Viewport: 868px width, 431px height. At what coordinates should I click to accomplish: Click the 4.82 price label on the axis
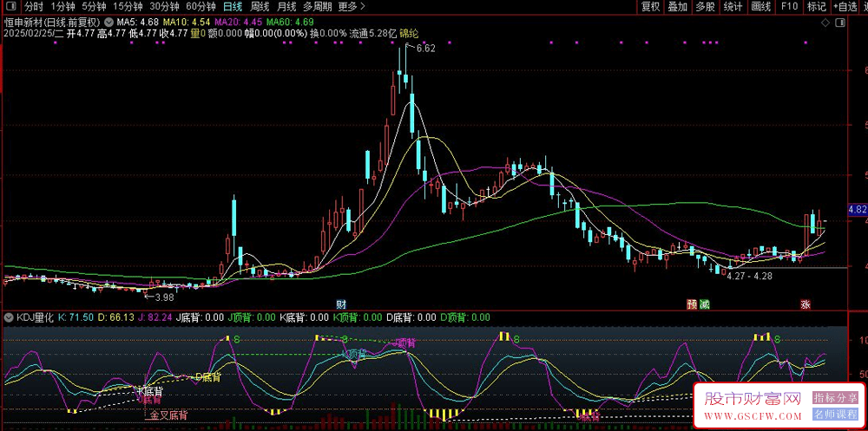857,210
